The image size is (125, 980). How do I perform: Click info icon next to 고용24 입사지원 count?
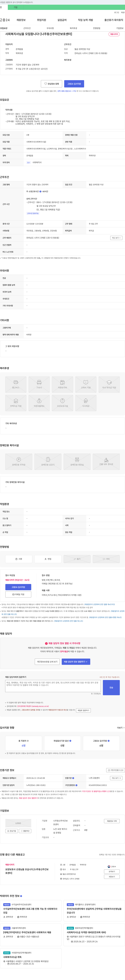pyautogui.click(x=109, y=741)
